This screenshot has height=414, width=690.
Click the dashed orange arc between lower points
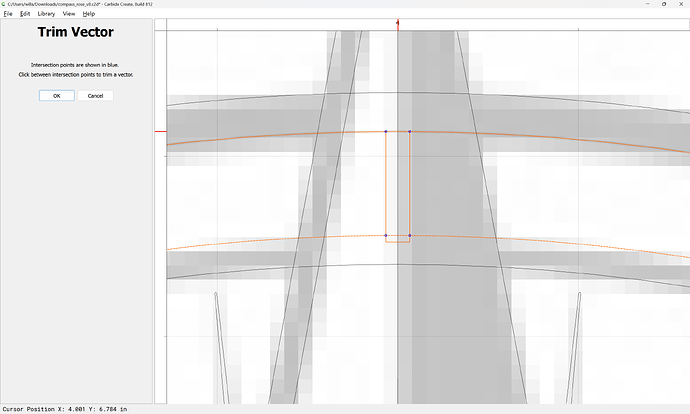coord(398,236)
